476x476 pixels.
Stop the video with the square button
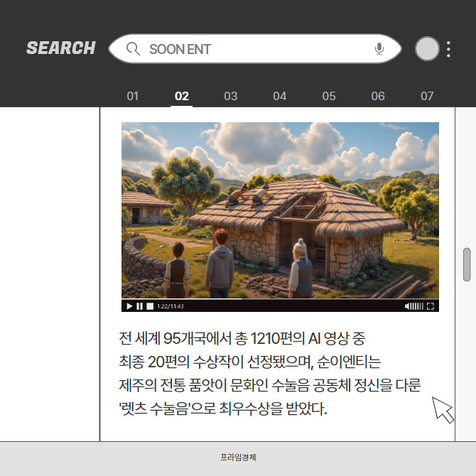point(149,306)
